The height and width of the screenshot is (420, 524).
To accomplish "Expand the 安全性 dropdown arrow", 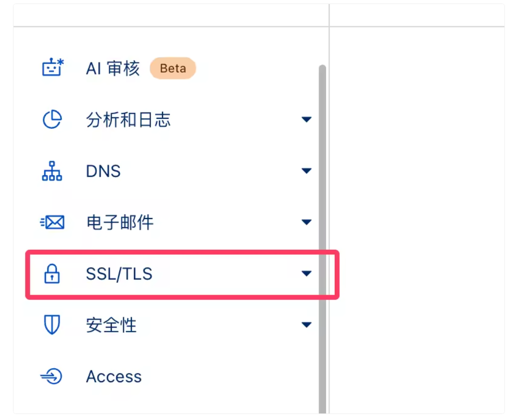I will click(x=306, y=325).
